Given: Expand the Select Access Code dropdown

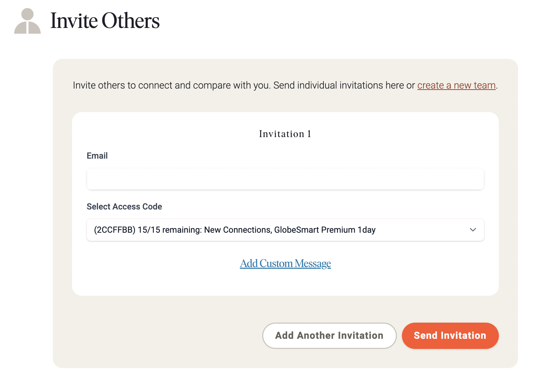Looking at the screenshot, I should (x=285, y=230).
